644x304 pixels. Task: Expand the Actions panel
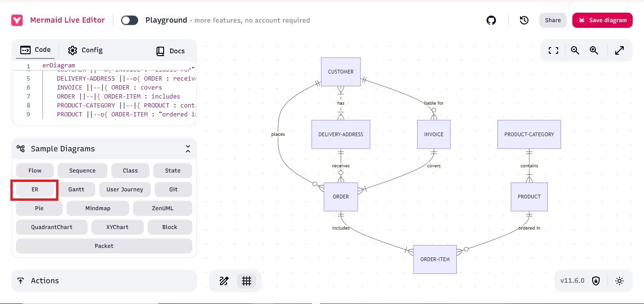(104, 281)
